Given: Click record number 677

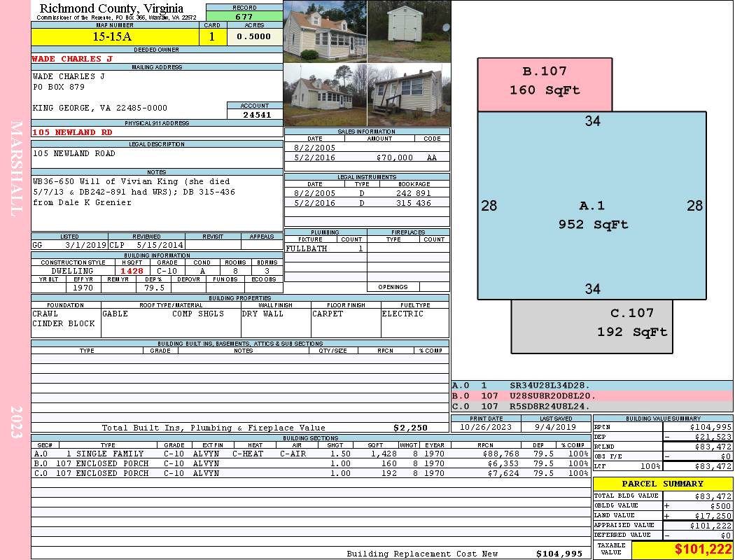Looking at the screenshot, I should (244, 16).
